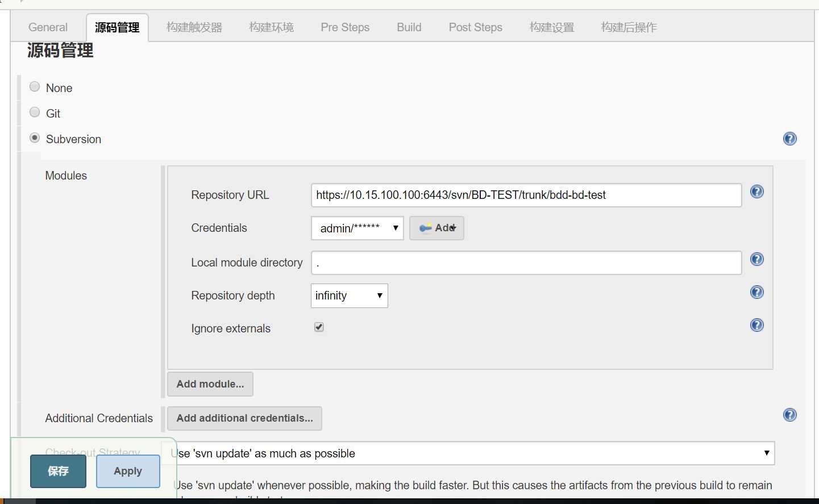Image resolution: width=819 pixels, height=504 pixels.
Task: Switch to the Post Steps tab
Action: coord(476,27)
